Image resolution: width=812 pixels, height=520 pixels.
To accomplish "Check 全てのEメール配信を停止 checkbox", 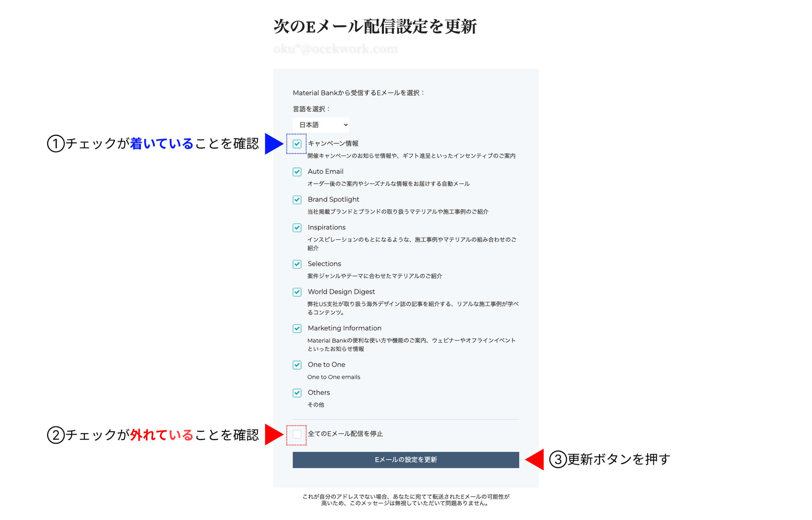I will click(x=297, y=434).
